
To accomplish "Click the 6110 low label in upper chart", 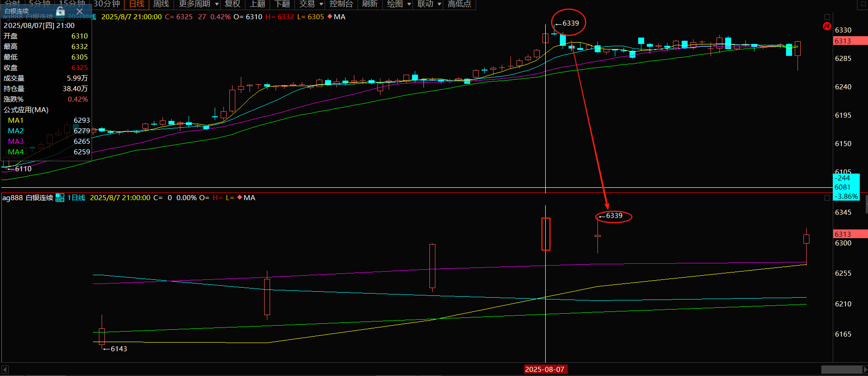I will click(x=23, y=169).
